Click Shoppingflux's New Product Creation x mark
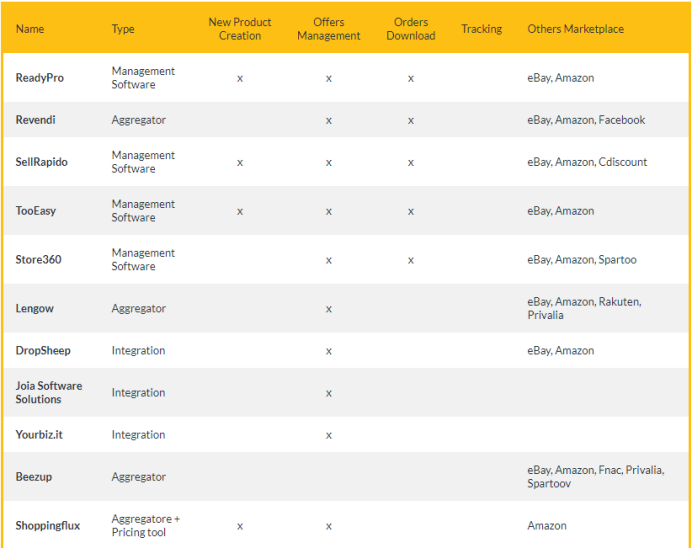The height and width of the screenshot is (548, 692). tap(240, 527)
